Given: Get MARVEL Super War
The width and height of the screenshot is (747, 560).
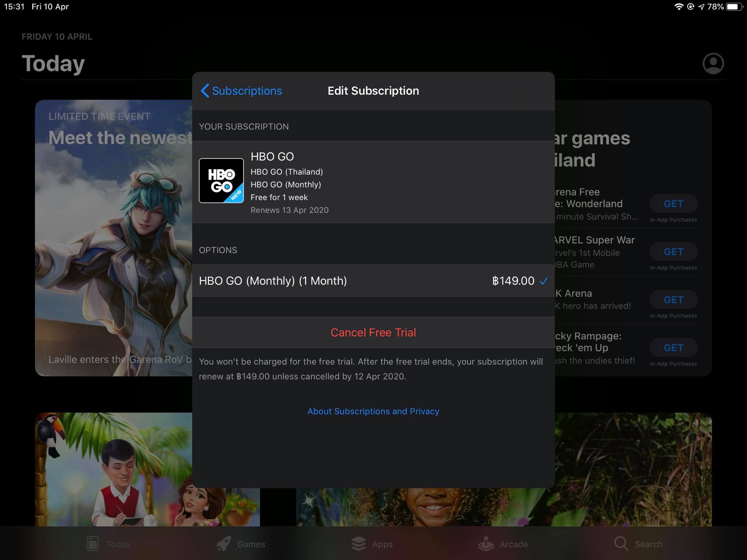Looking at the screenshot, I should tap(673, 252).
